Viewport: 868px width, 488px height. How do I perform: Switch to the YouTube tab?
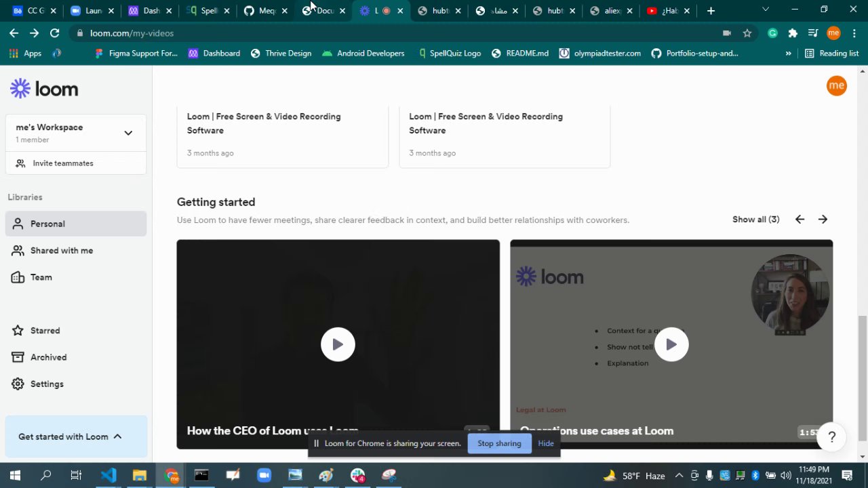(668, 11)
